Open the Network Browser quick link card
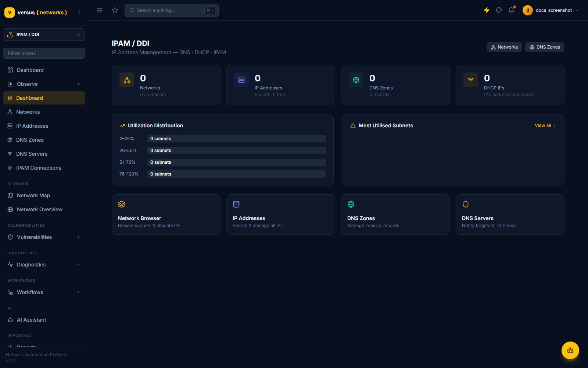Screen dimensions: 588x368 click(166, 215)
